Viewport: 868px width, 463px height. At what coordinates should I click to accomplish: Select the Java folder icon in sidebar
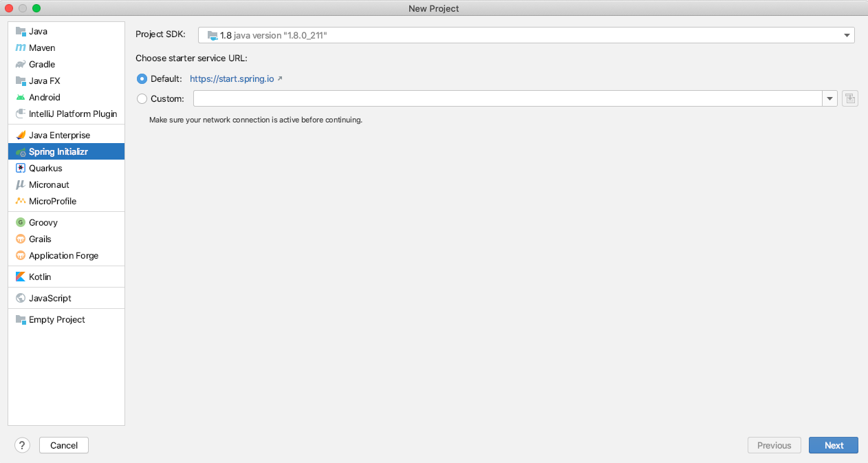[21, 31]
